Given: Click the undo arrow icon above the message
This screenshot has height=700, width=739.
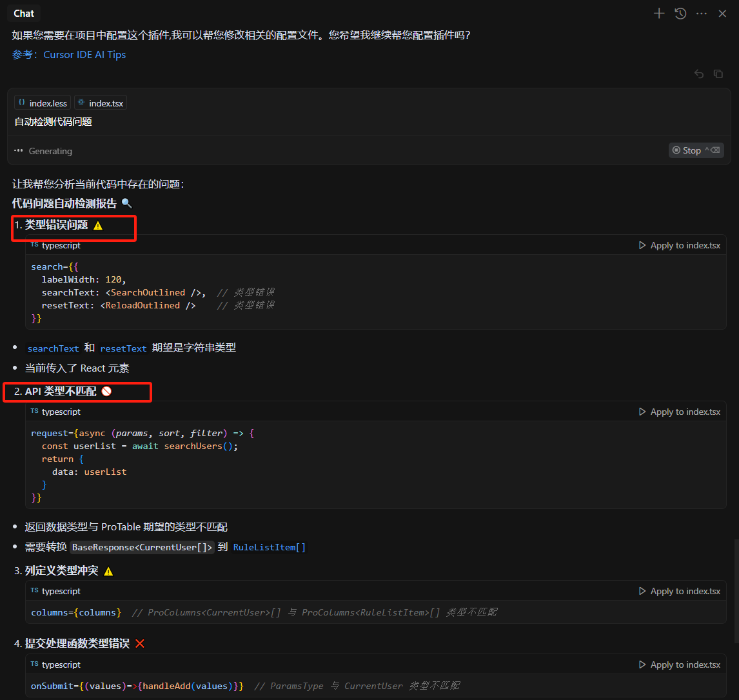Looking at the screenshot, I should click(x=699, y=74).
